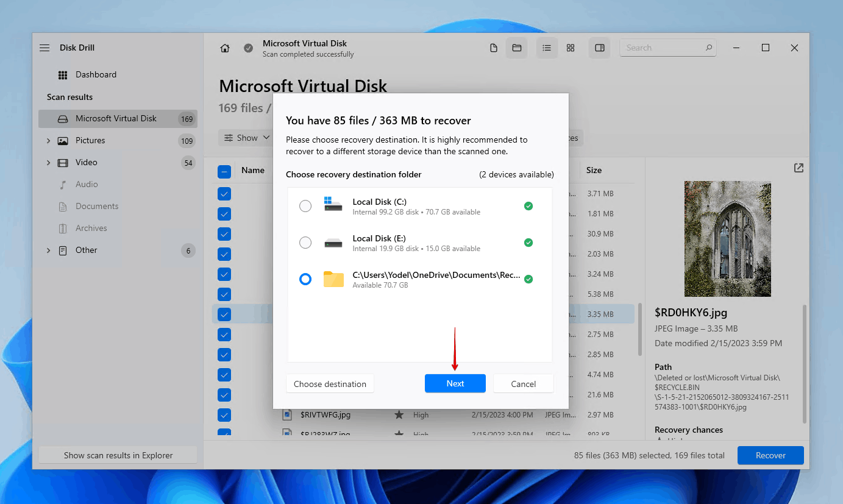
Task: Click the Documents page icon in sidebar
Action: tap(63, 207)
